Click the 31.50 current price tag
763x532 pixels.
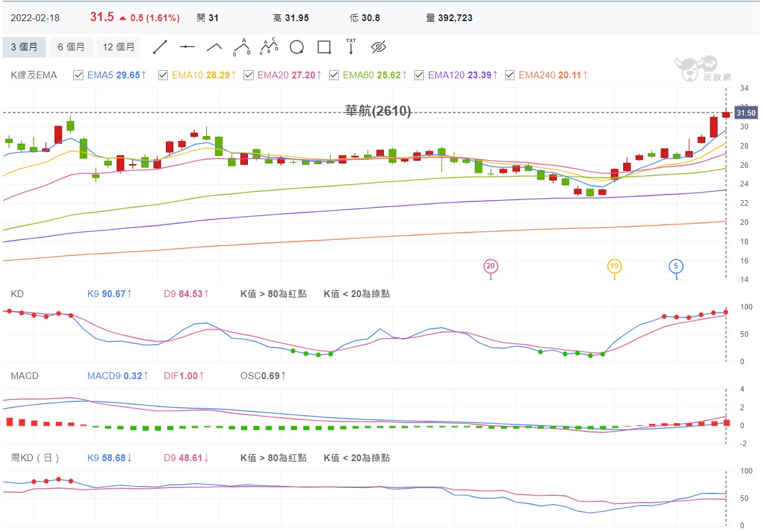746,113
